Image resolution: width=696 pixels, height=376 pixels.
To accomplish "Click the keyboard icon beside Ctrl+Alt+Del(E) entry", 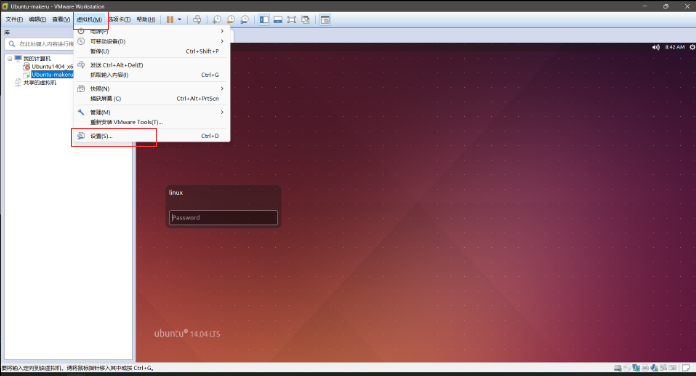I will (81, 64).
